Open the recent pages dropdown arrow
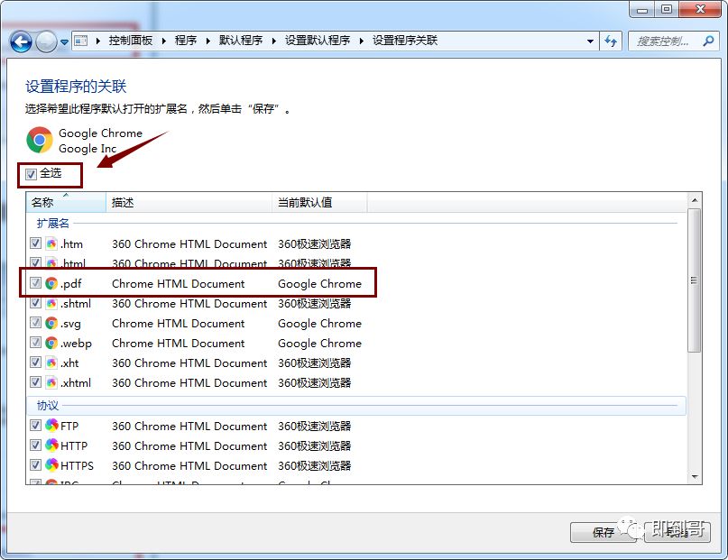 click(65, 42)
